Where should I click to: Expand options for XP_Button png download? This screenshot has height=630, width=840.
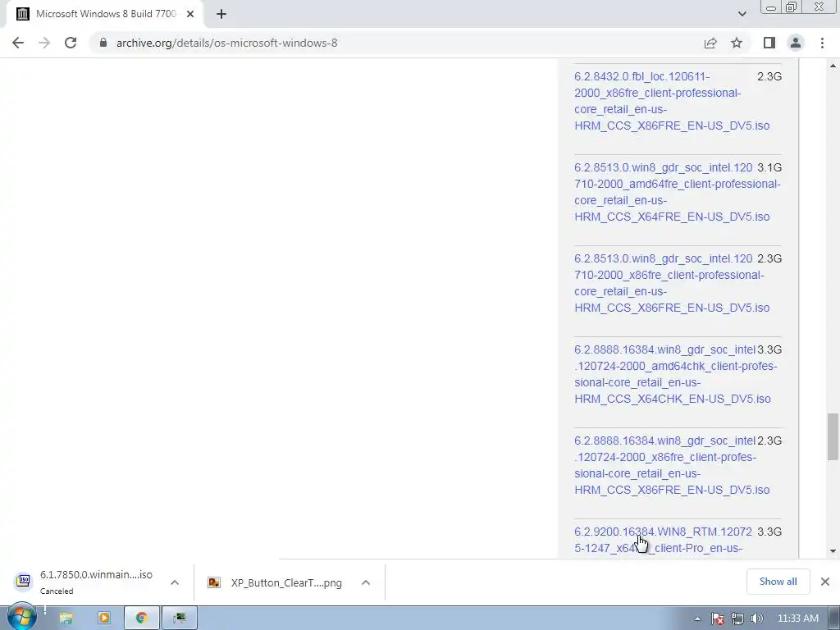click(366, 582)
